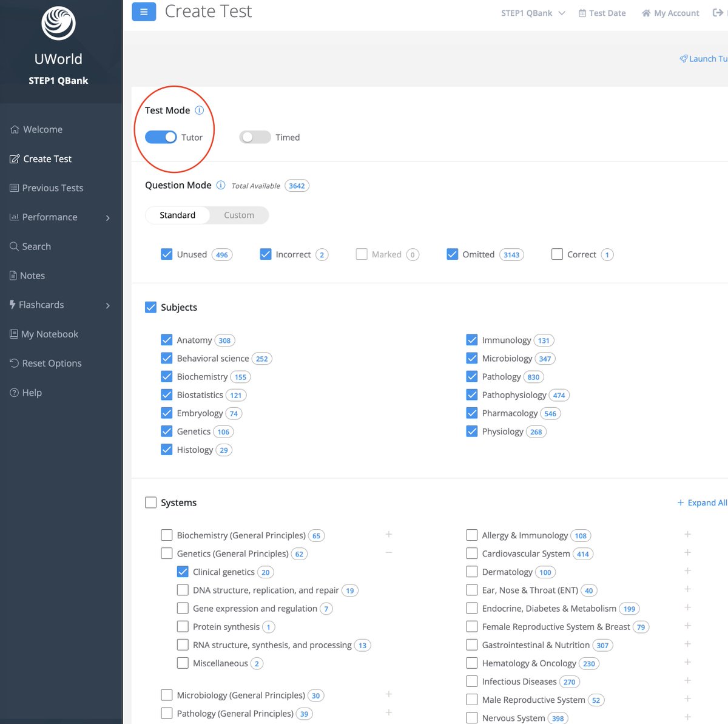Uncheck the Omitted questions checkbox
The width and height of the screenshot is (728, 724).
click(453, 254)
